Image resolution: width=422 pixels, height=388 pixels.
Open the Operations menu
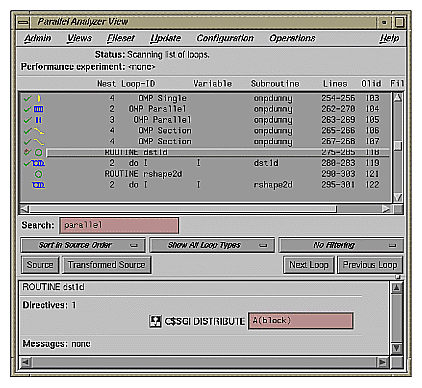pos(292,38)
